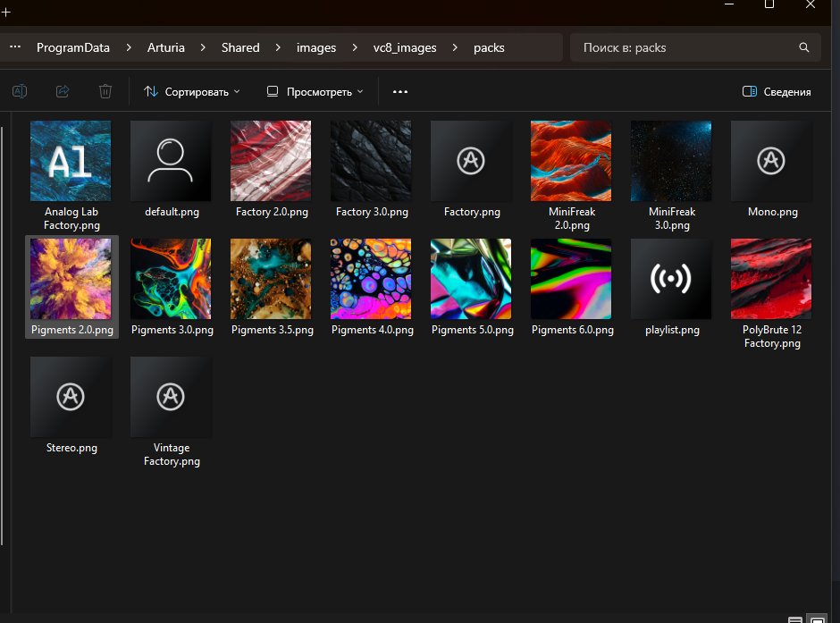Navigate to ProgramData in breadcrumb
Viewport: 840px width, 623px height.
coord(73,47)
